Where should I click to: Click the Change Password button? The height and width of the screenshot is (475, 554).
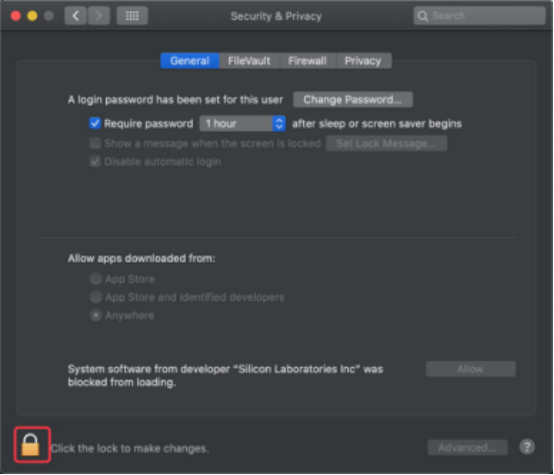(x=353, y=100)
